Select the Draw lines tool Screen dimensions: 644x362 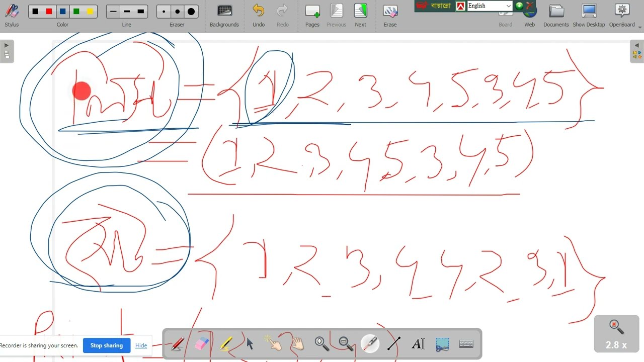pyautogui.click(x=394, y=344)
